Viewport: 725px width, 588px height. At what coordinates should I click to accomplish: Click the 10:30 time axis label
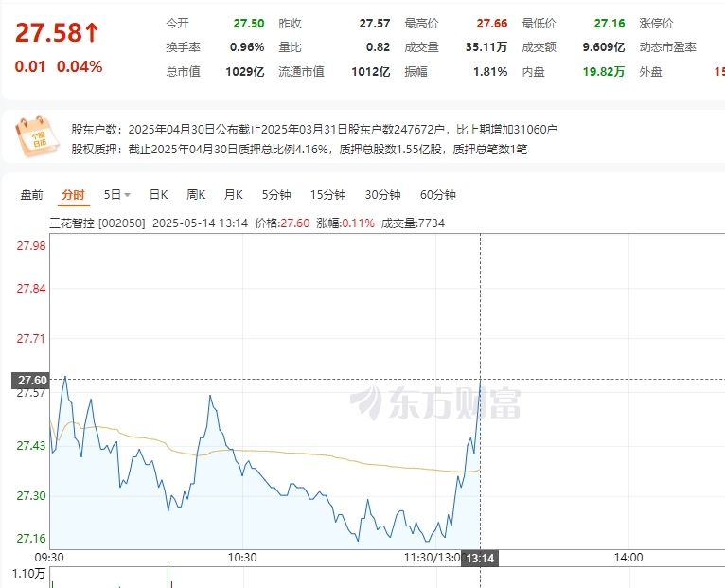click(x=242, y=558)
